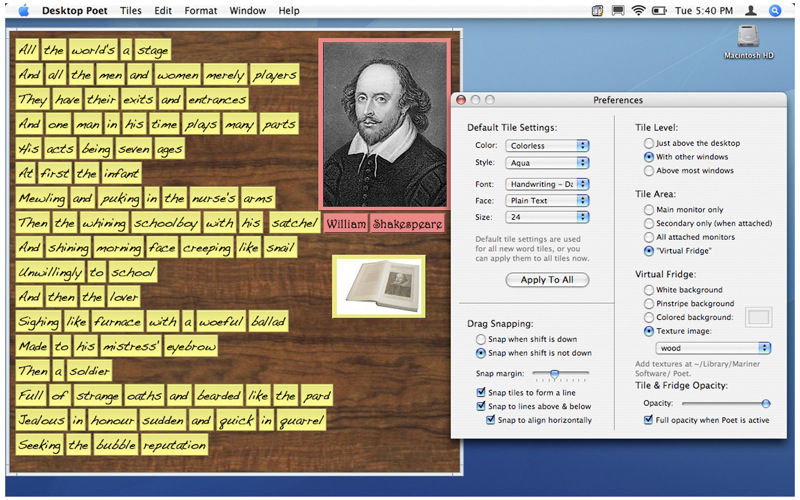The height and width of the screenshot is (500, 800).
Task: Open the display menu bar icon
Action: coord(618,10)
